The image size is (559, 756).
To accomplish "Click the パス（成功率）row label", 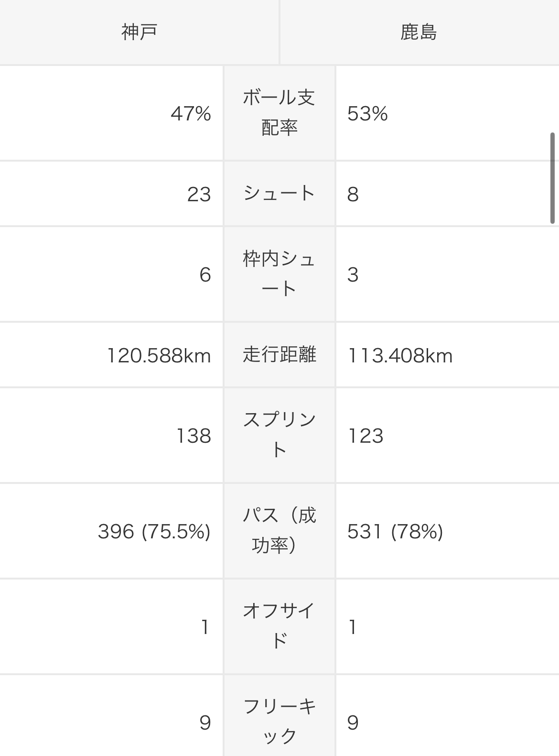I will pyautogui.click(x=279, y=531).
